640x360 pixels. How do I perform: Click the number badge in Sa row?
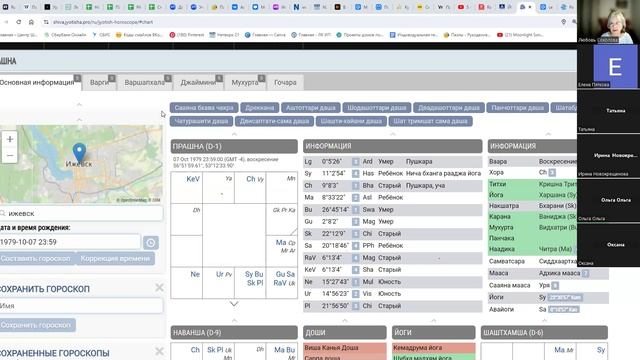coord(356,246)
